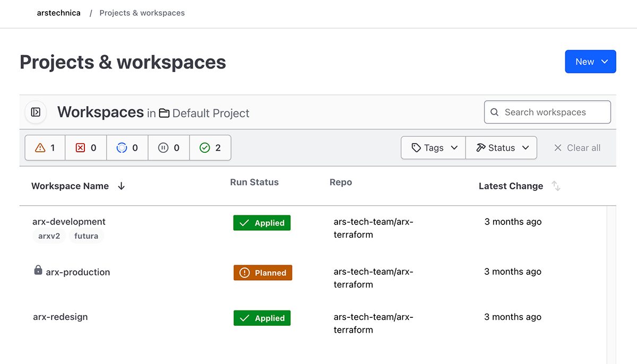Filter by the paused on-hold status count
The width and height of the screenshot is (637, 364).
(169, 148)
